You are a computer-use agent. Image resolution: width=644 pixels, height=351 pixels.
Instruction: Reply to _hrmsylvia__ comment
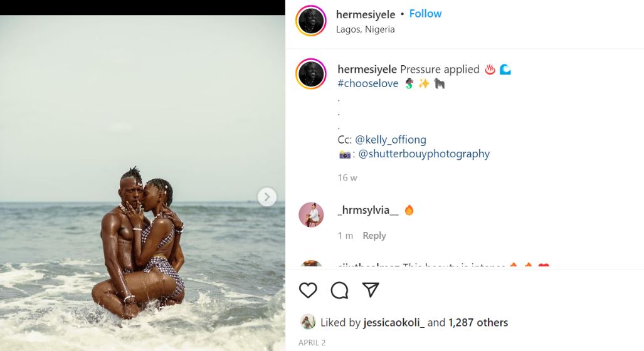click(x=374, y=236)
